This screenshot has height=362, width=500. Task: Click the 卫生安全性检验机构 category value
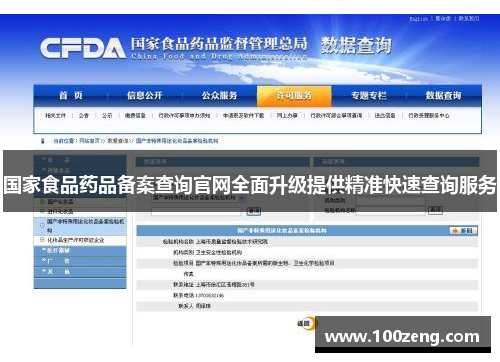click(x=219, y=252)
